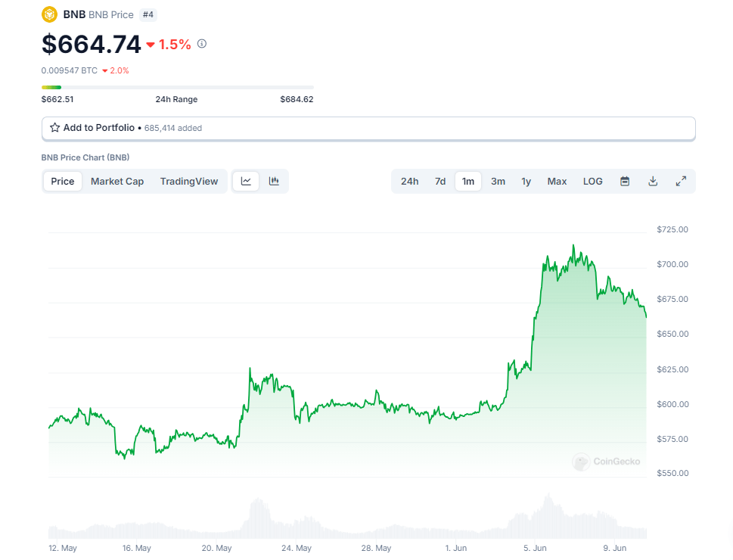Click the info icon beside 1.5%
Image resolution: width=733 pixels, height=560 pixels.
(202, 44)
